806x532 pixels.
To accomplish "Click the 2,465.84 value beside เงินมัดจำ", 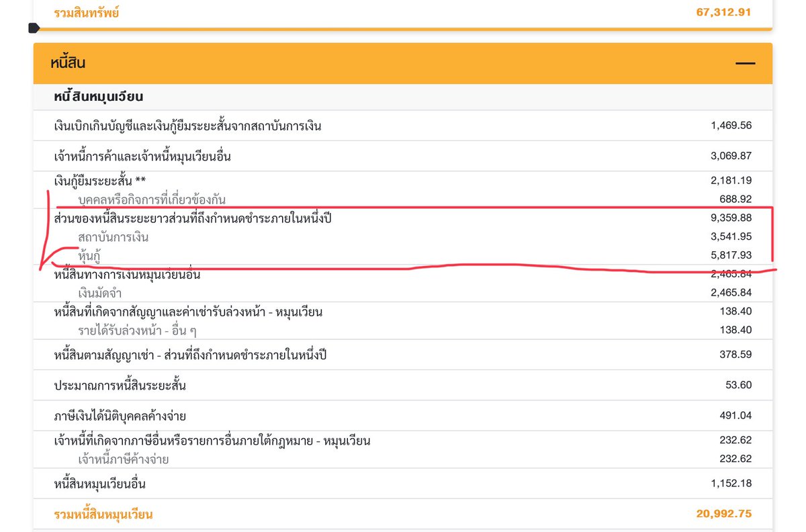I will 731,293.
